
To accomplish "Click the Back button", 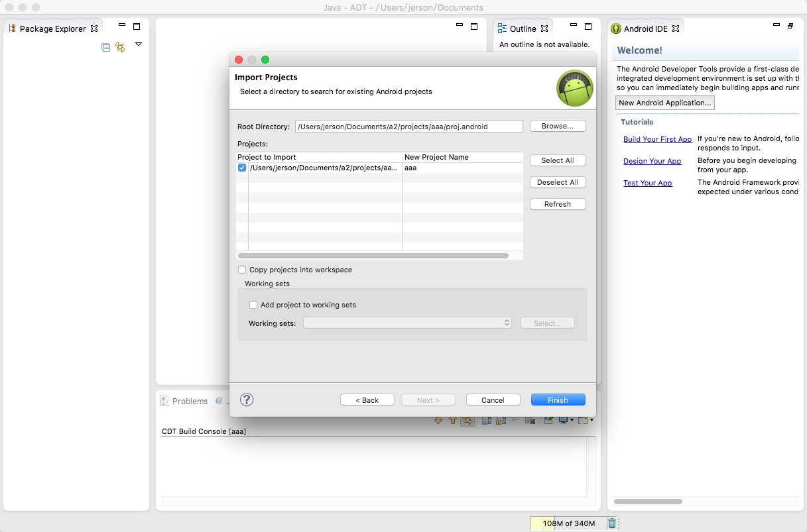I will click(367, 399).
